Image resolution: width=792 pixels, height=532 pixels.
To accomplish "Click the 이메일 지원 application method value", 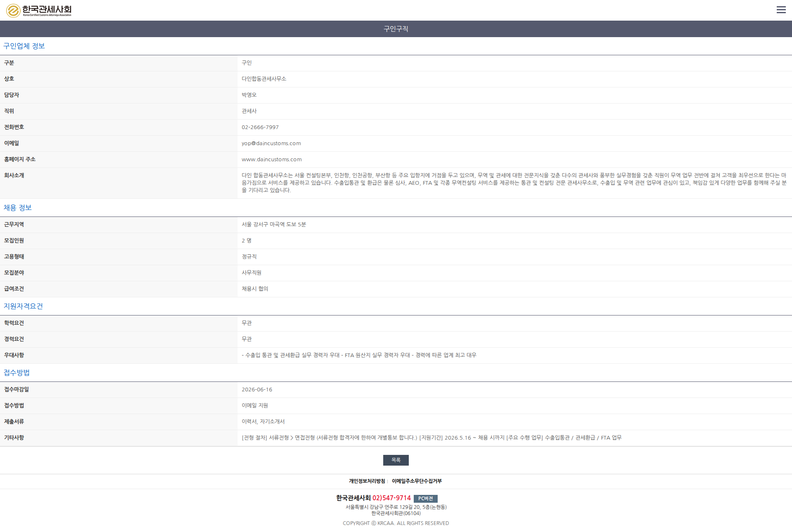I will [255, 405].
